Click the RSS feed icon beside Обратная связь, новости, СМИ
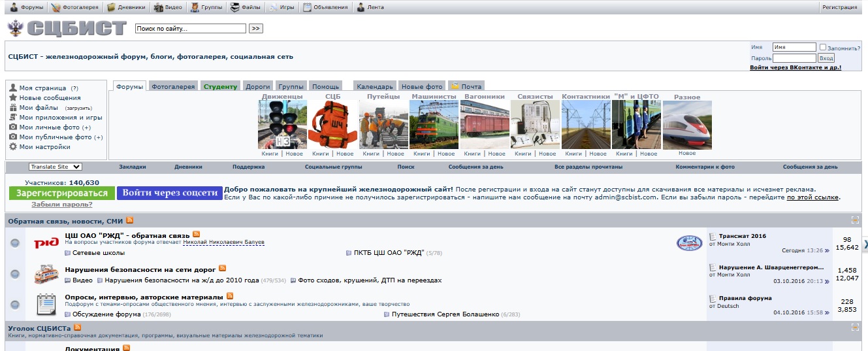Screen dimensions: 868x351 tap(130, 221)
